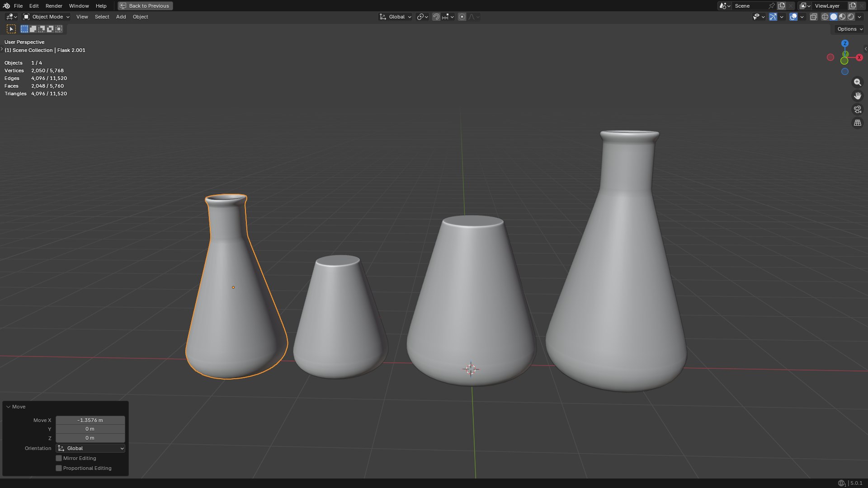Click the Blender logo icon

(6, 6)
